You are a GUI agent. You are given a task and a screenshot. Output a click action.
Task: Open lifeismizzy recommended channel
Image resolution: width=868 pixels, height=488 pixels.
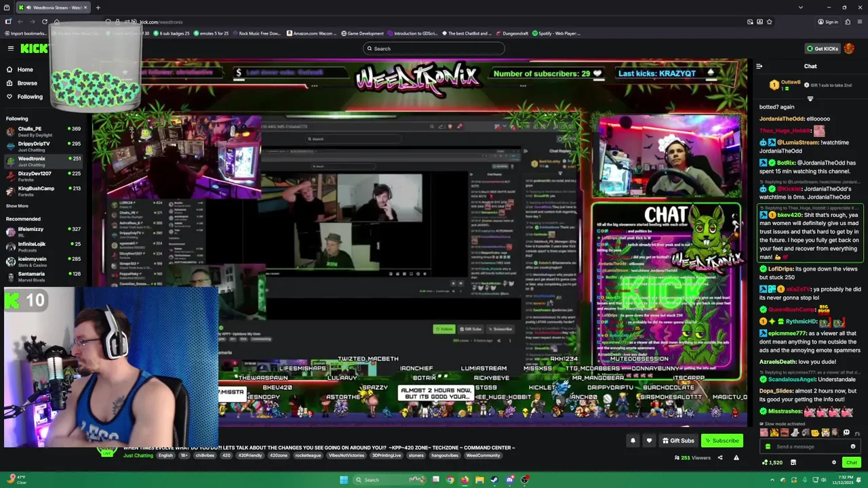[x=43, y=231]
